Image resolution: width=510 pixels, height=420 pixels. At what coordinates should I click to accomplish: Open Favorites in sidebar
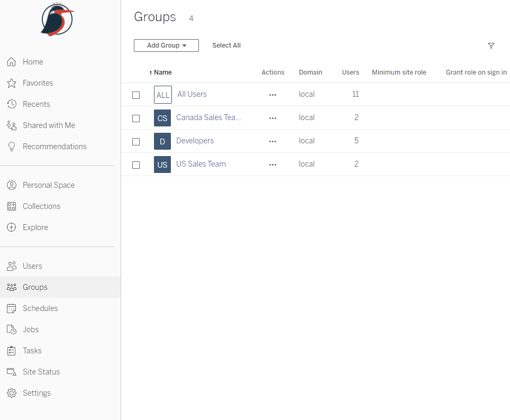(x=38, y=83)
